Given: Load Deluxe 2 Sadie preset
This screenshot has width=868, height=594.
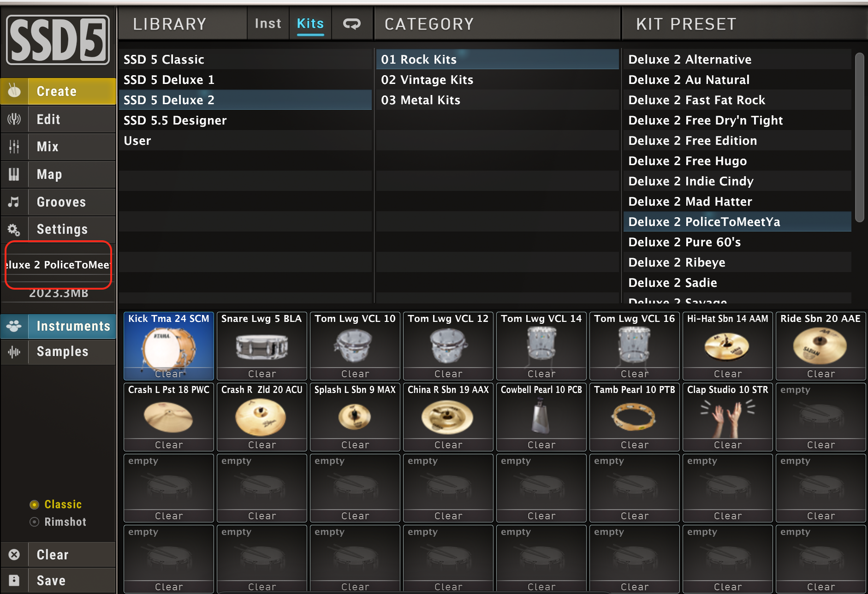Looking at the screenshot, I should pyautogui.click(x=737, y=283).
